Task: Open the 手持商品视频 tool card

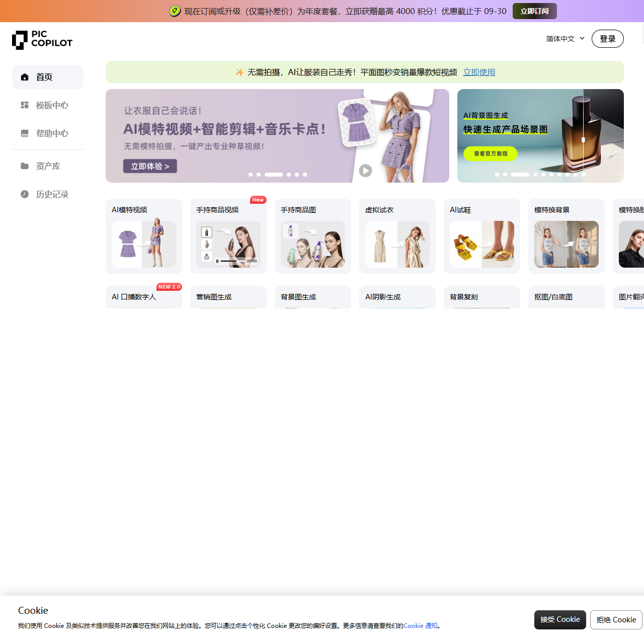Action: click(x=228, y=236)
